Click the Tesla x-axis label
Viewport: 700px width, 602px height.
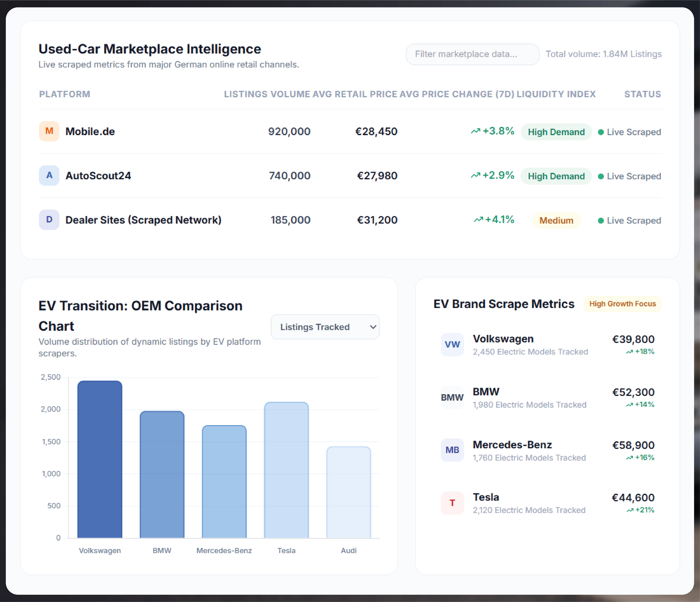coord(286,551)
